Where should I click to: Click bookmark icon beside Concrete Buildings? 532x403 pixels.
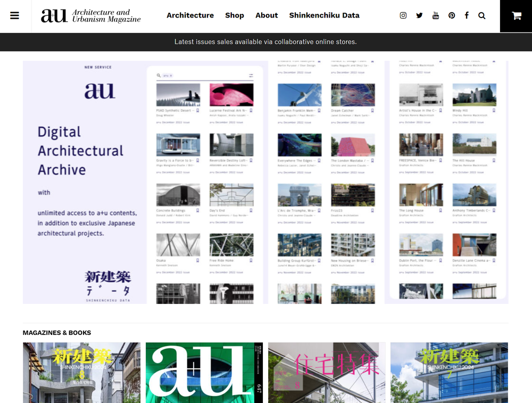pos(198,210)
